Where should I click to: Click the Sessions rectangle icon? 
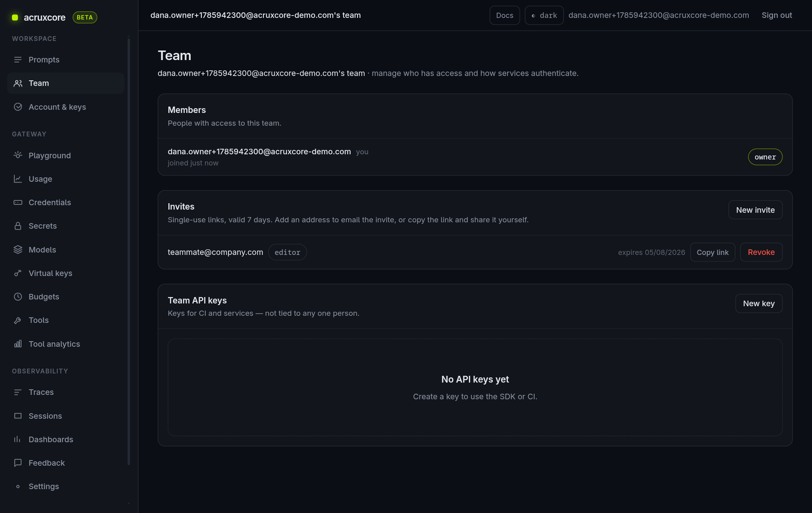coord(18,416)
